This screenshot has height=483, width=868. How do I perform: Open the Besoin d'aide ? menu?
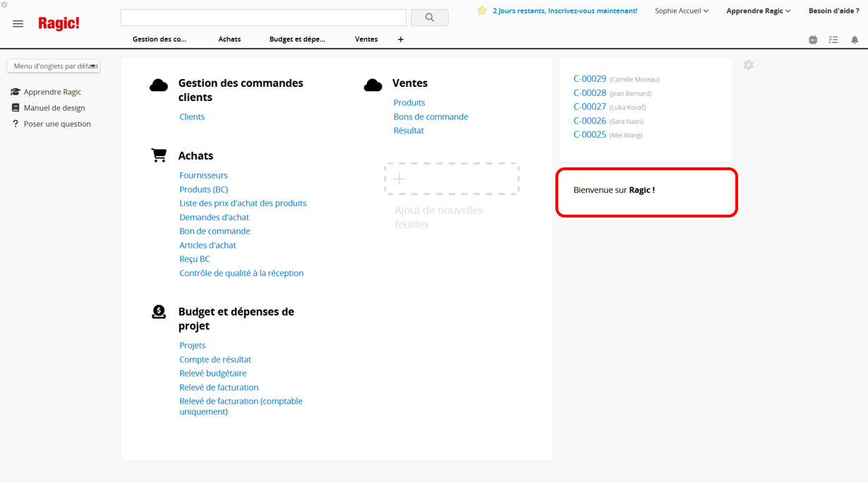coord(834,11)
